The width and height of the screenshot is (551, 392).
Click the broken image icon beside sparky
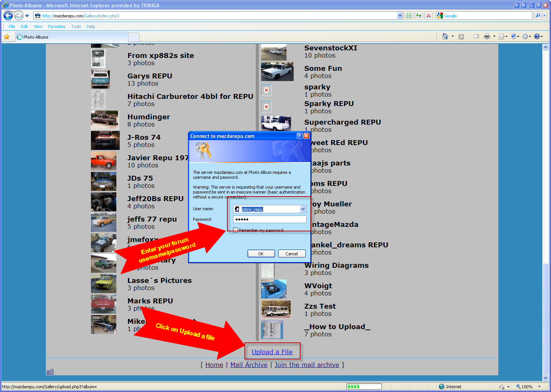tap(266, 90)
